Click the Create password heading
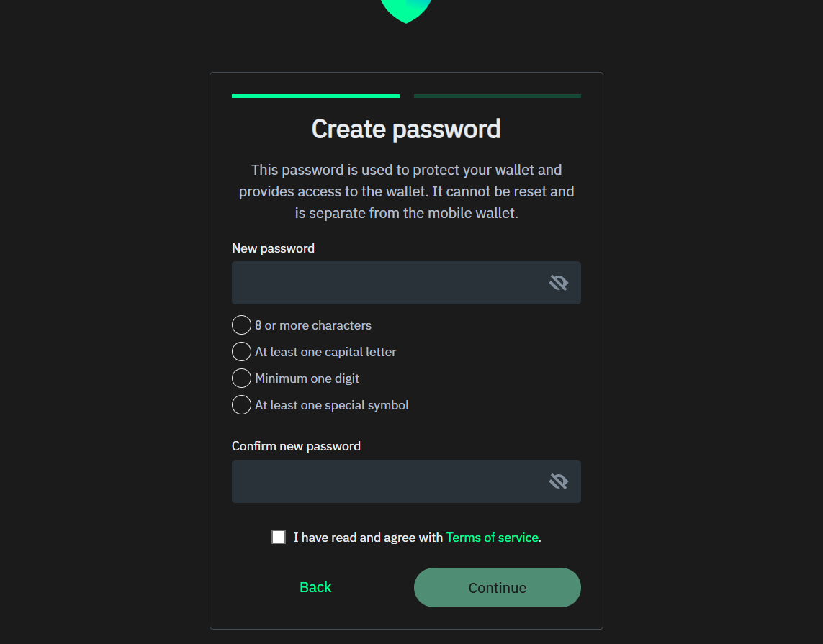 (x=406, y=130)
